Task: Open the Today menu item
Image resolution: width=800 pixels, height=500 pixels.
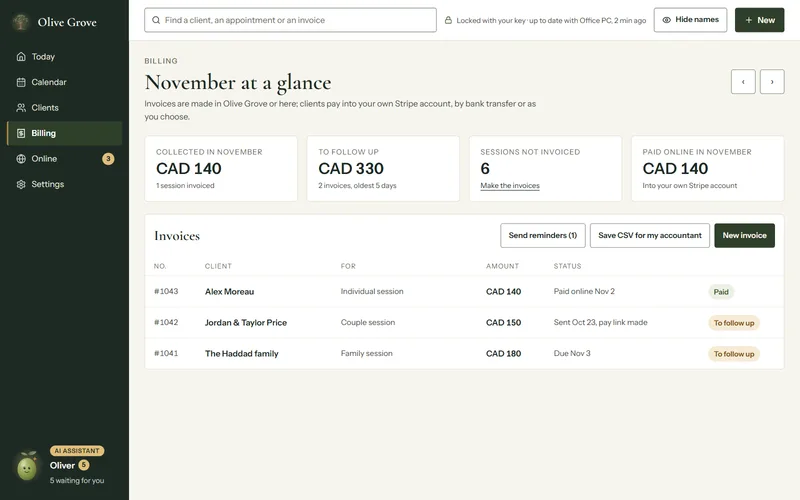Action: pyautogui.click(x=64, y=57)
